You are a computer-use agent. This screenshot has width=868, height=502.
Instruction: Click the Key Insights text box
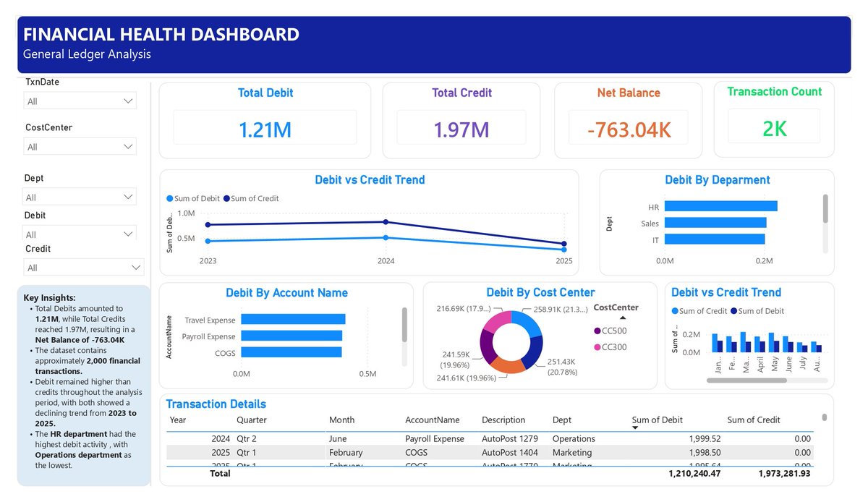(x=84, y=385)
